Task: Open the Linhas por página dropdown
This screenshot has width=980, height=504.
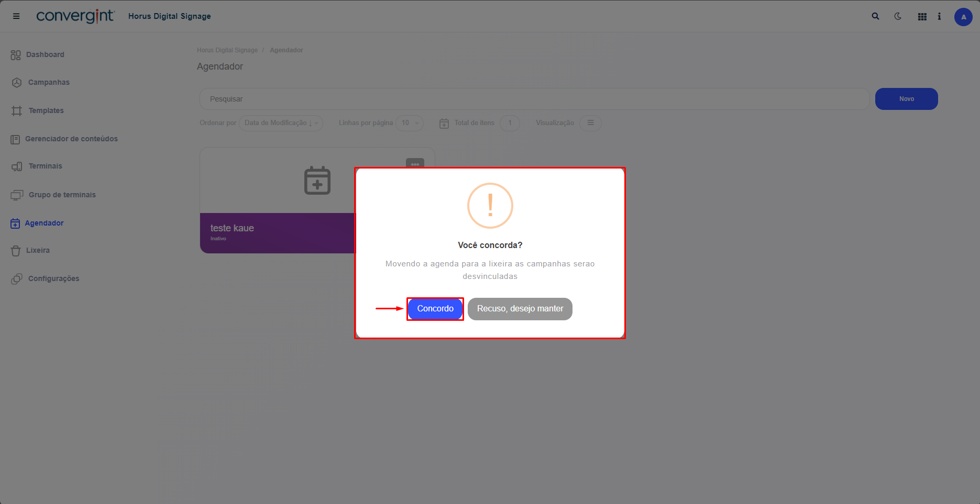Action: [409, 123]
